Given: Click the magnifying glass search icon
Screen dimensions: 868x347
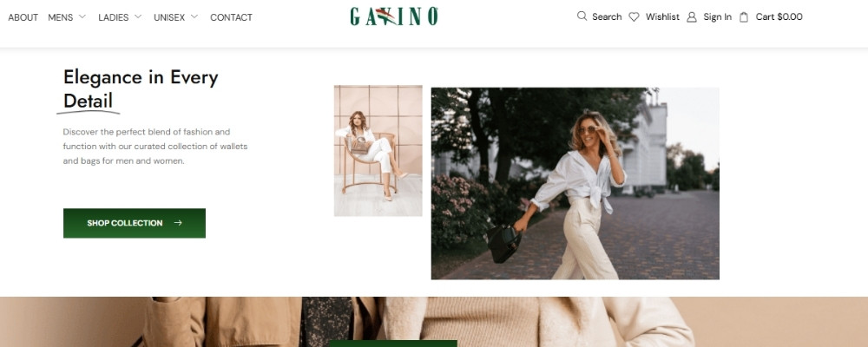Looking at the screenshot, I should pyautogui.click(x=582, y=16).
